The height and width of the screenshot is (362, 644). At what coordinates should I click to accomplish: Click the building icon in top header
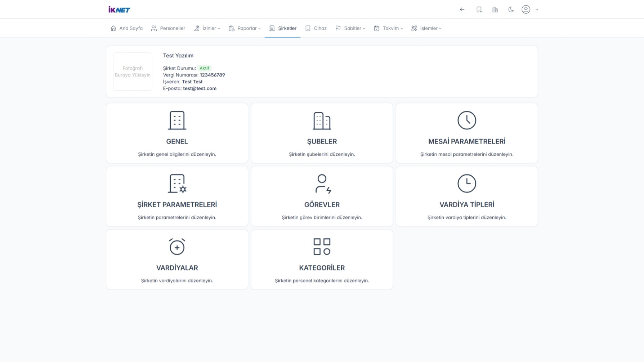(x=495, y=10)
